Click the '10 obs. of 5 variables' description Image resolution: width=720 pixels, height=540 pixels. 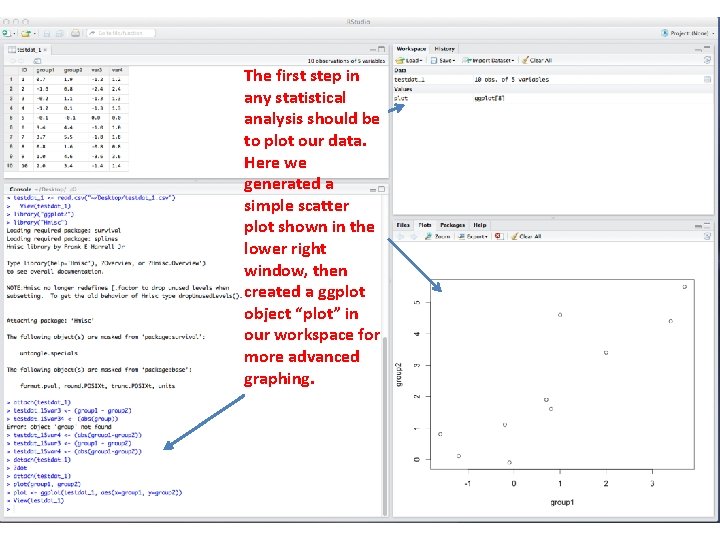coord(512,79)
